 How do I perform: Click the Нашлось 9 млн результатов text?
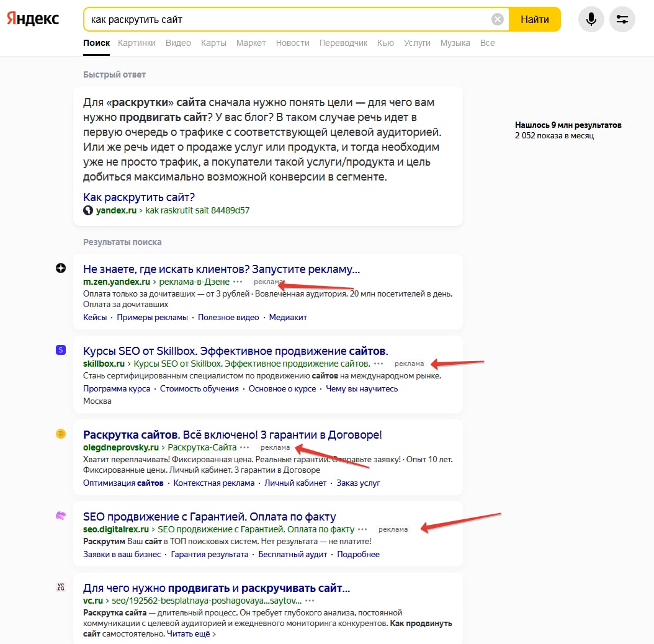pyautogui.click(x=568, y=125)
